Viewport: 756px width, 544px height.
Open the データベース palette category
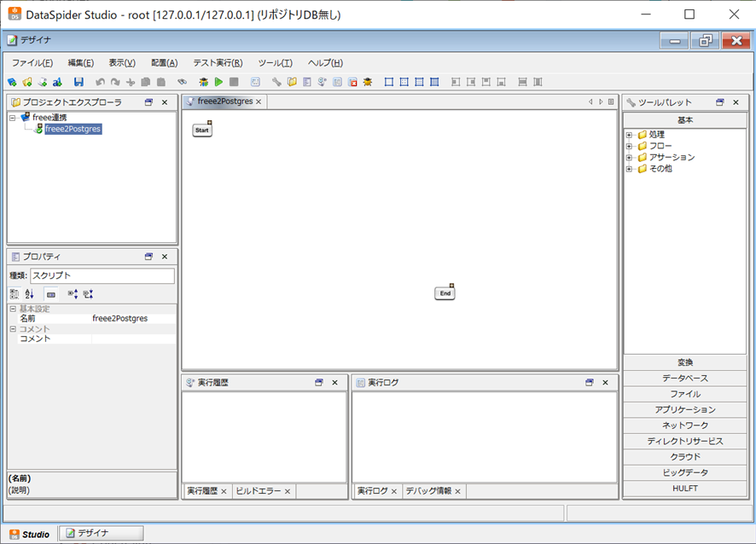(x=685, y=379)
